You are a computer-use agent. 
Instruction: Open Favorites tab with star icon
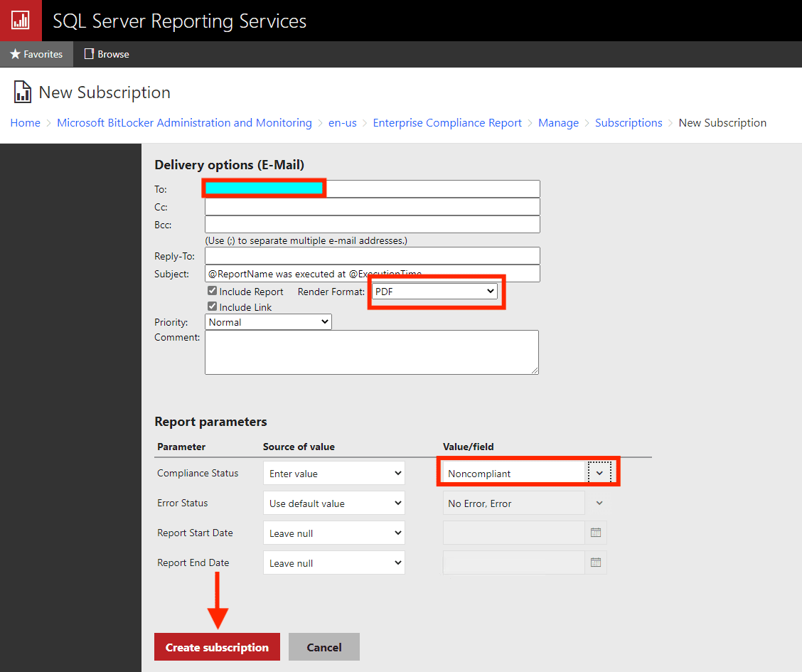click(36, 54)
